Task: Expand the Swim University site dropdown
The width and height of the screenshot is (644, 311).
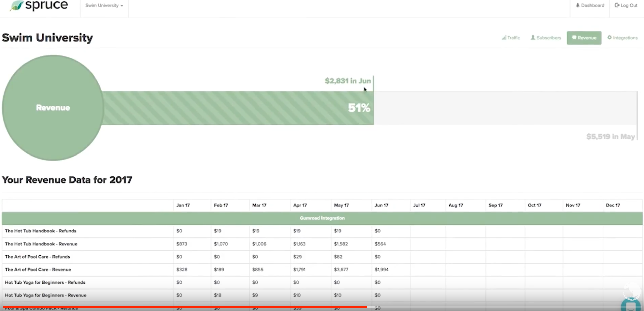Action: pos(104,6)
